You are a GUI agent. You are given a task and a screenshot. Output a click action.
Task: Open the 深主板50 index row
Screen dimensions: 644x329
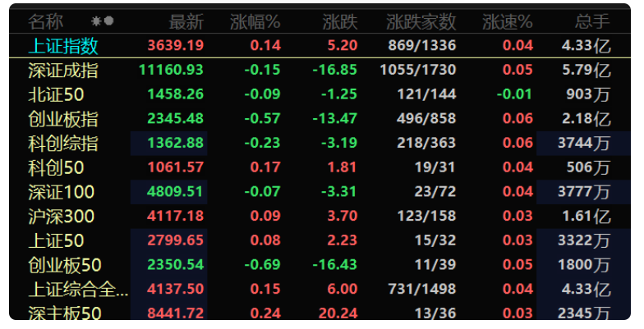(320, 311)
